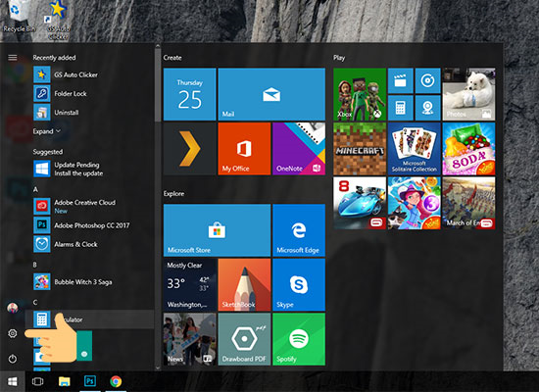Open the user account picture
Screen dimensions: 539x392
click(x=13, y=308)
